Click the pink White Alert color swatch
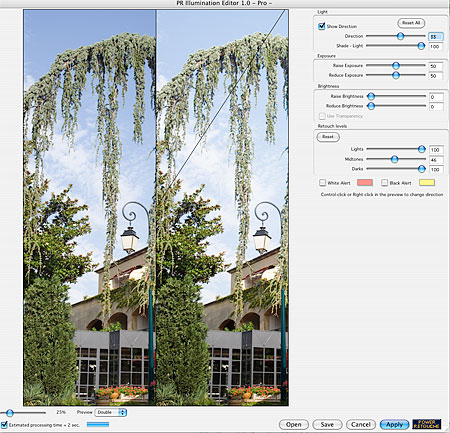Viewport: 450px width, 433px height. (x=365, y=183)
